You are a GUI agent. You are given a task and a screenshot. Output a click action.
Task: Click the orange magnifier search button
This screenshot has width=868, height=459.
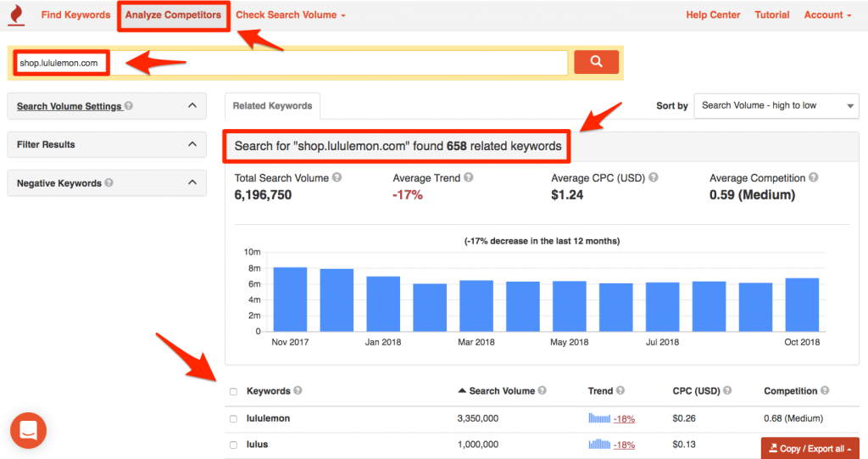(x=596, y=62)
